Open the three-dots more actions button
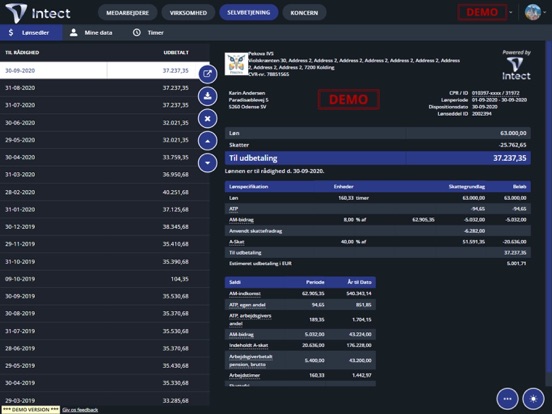 click(507, 399)
